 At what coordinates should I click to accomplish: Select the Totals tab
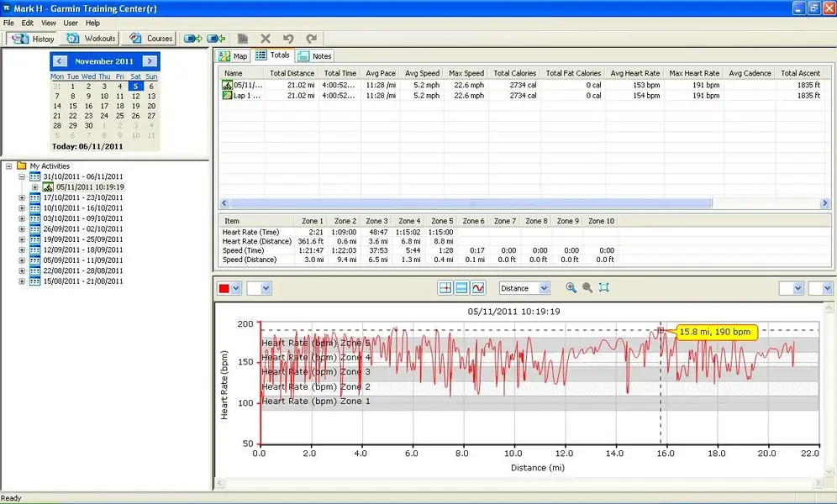273,55
